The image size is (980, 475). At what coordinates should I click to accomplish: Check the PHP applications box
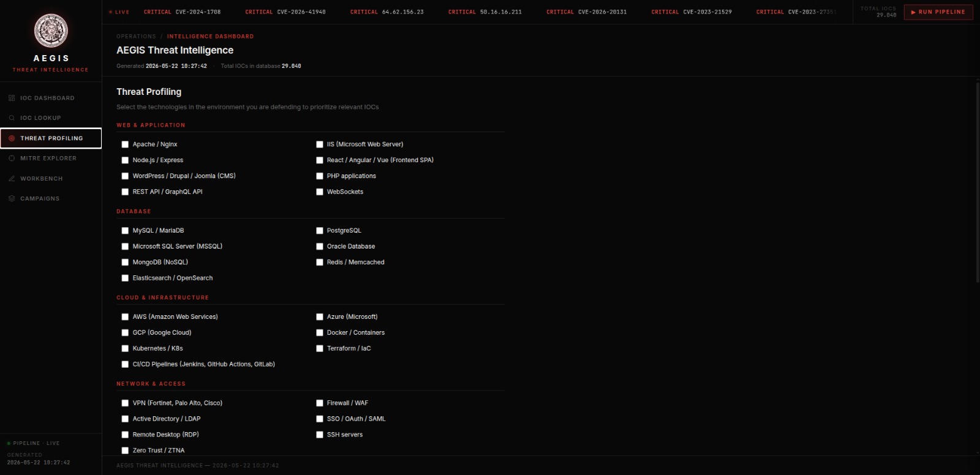tap(319, 176)
